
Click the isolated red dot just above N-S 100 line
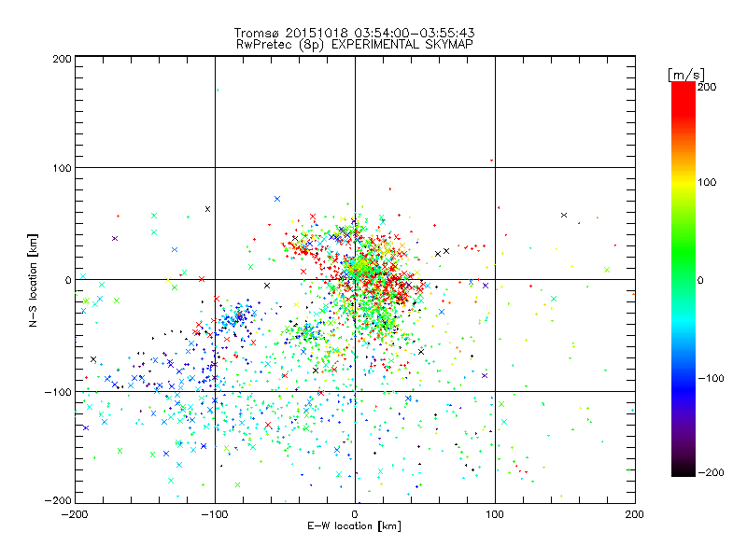[492, 161]
